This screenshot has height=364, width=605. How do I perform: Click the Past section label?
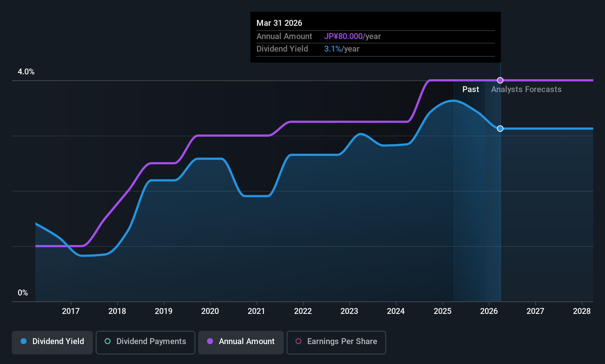tap(471, 90)
